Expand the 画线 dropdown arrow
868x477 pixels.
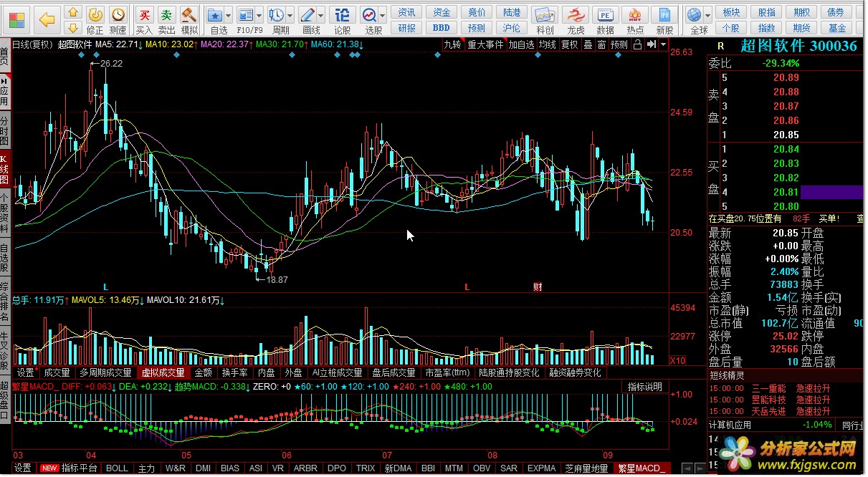[x=322, y=14]
